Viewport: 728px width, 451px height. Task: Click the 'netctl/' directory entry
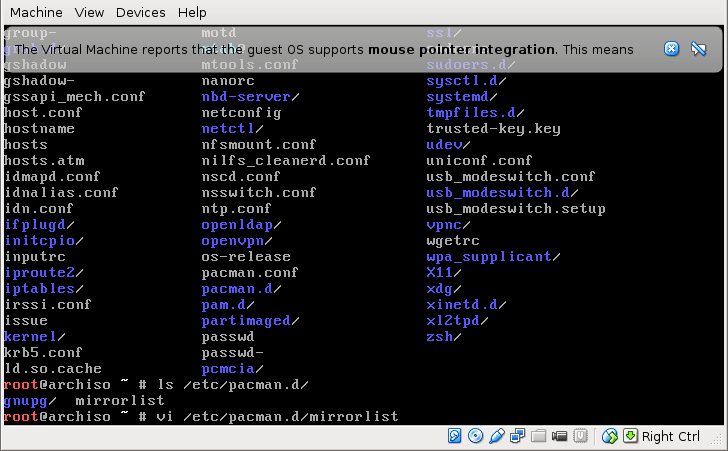click(233, 129)
